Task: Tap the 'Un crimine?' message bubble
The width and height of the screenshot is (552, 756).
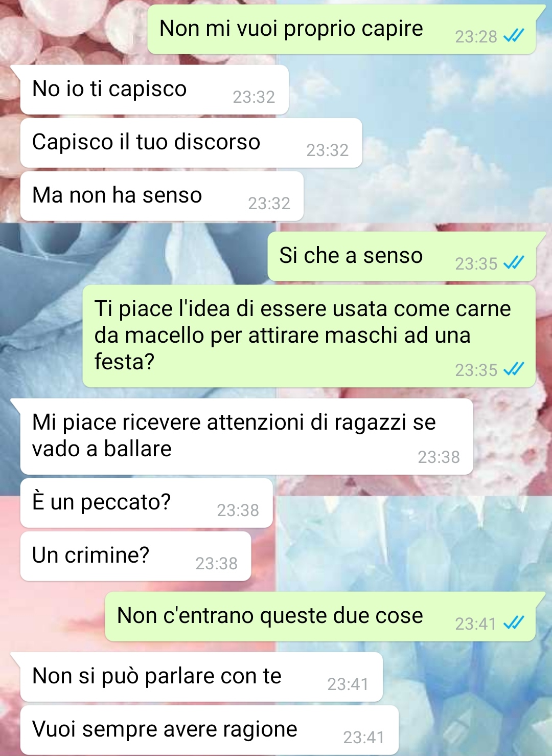Action: coord(136,557)
